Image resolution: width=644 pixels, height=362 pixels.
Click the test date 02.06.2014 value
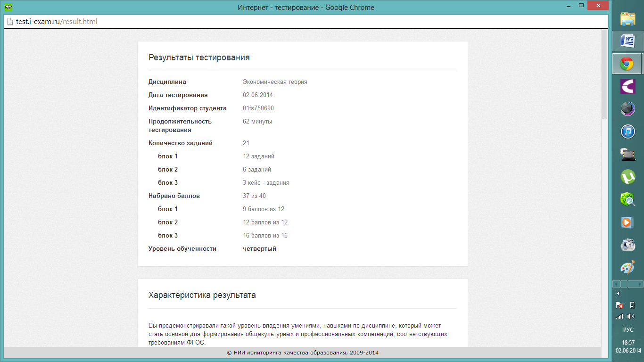[x=258, y=95]
